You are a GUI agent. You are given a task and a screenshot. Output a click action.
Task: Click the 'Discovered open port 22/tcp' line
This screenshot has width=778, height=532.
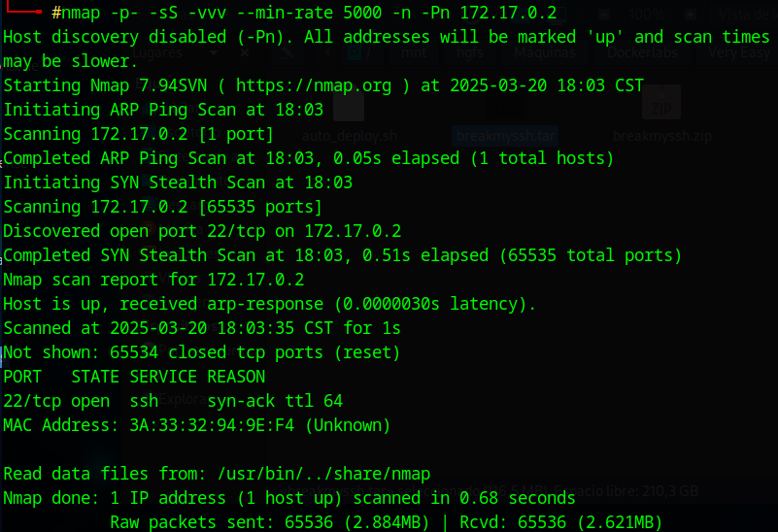[202, 231]
